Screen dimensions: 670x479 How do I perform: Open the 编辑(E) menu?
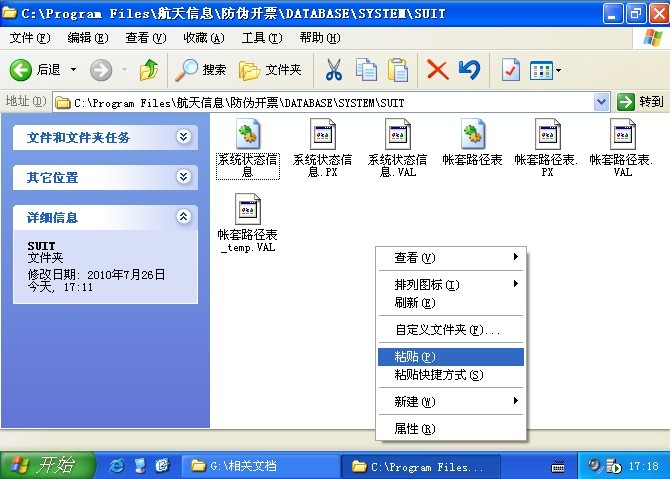click(88, 38)
